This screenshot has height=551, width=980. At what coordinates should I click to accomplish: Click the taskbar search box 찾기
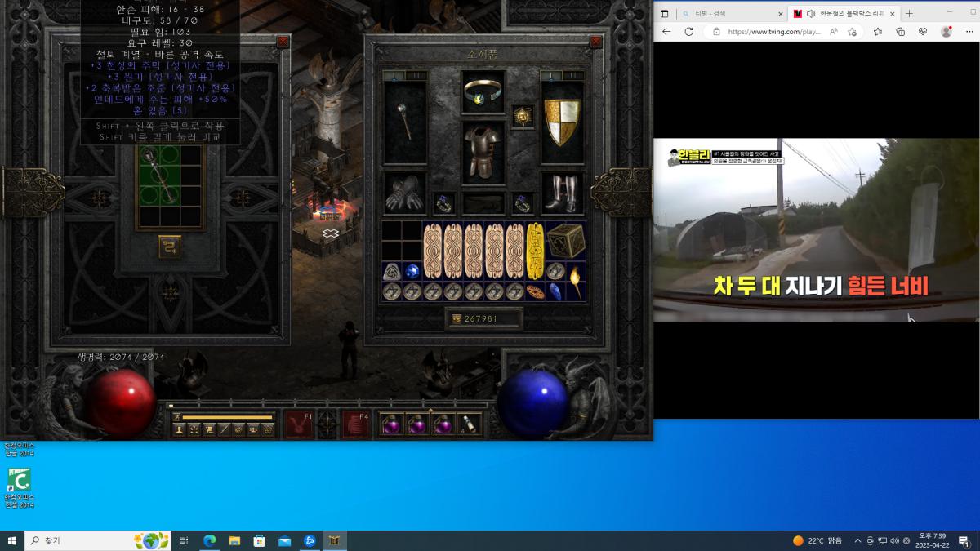click(98, 540)
